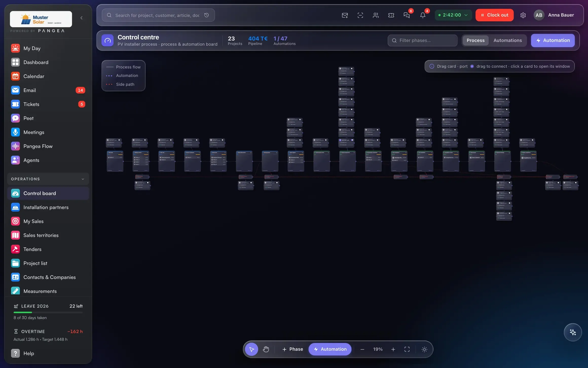Click header Automation button
The height and width of the screenshot is (368, 588).
click(x=553, y=40)
